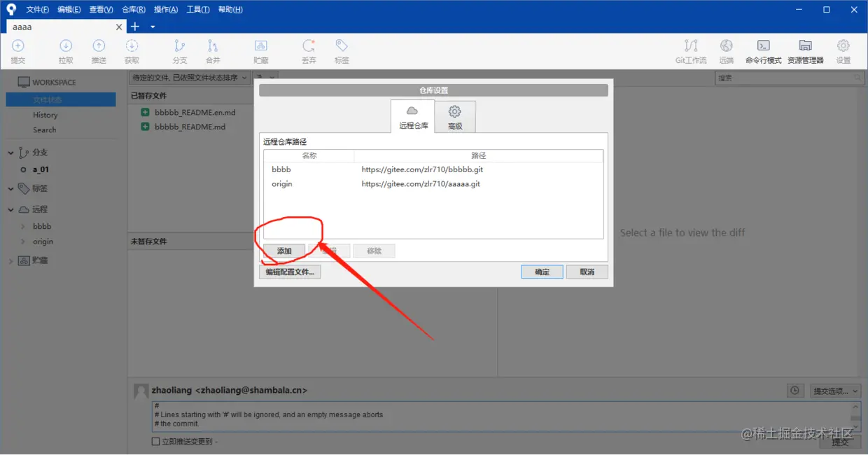Open the 操作(A) menu
The height and width of the screenshot is (455, 868).
click(165, 10)
